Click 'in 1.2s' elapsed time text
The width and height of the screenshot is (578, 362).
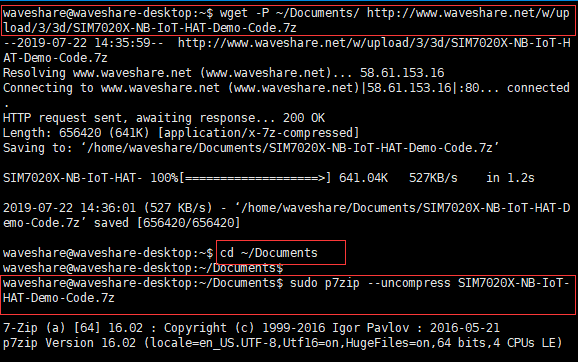click(x=510, y=178)
